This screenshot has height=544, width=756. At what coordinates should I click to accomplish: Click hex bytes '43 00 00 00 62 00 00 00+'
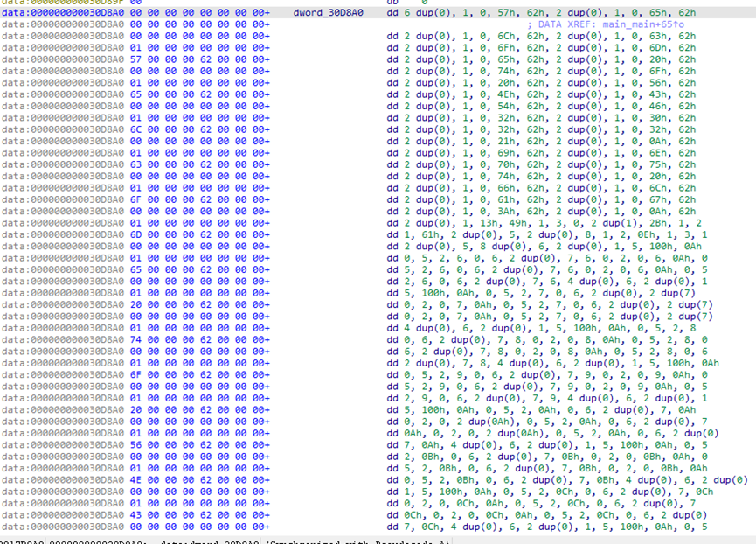(200, 515)
